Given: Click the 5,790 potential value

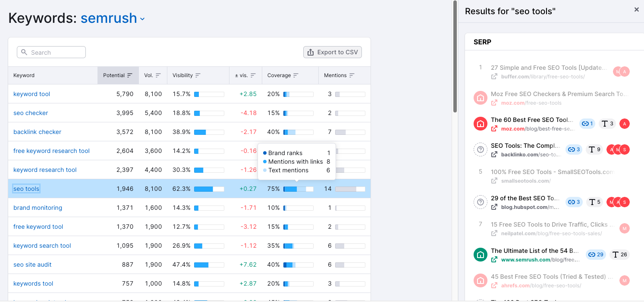Looking at the screenshot, I should coord(125,94).
